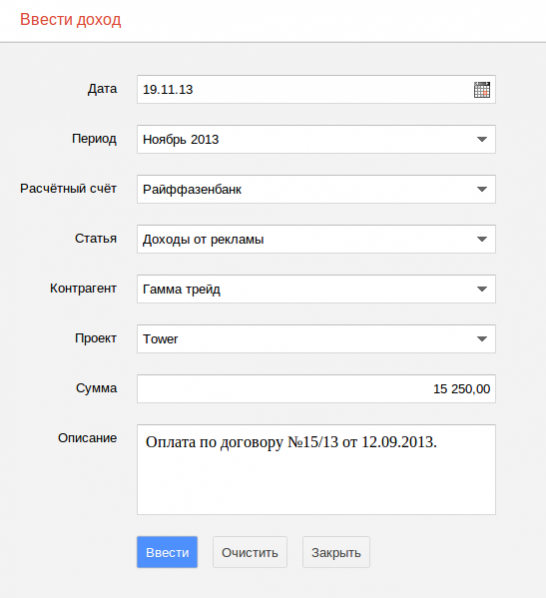The image size is (546, 598).
Task: Expand the Проект dropdown arrow
Action: 482,339
